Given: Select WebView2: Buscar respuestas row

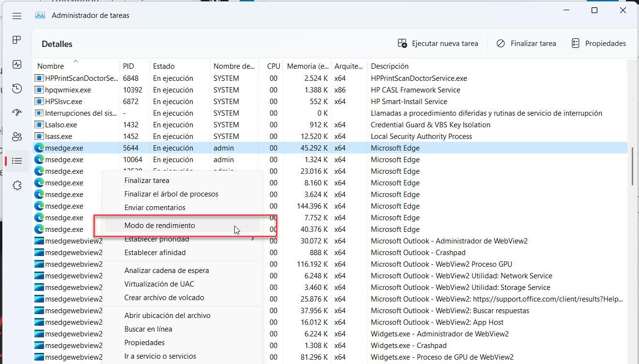Looking at the screenshot, I should point(330,311).
